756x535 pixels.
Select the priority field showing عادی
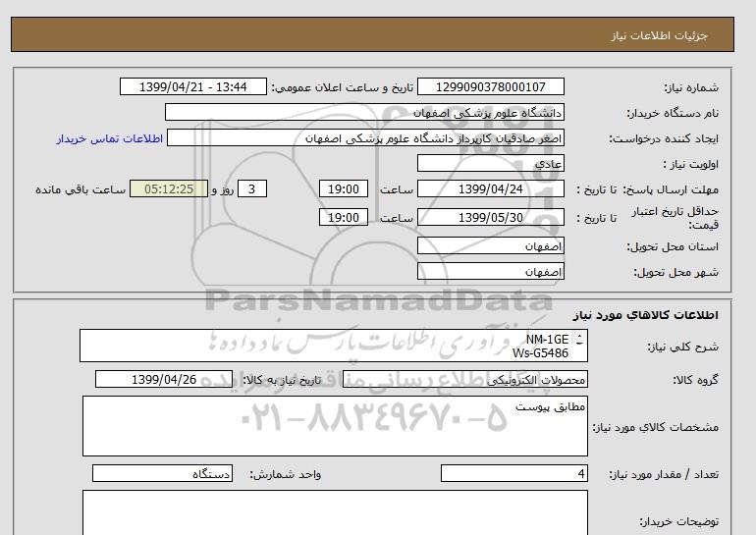pyautogui.click(x=490, y=163)
